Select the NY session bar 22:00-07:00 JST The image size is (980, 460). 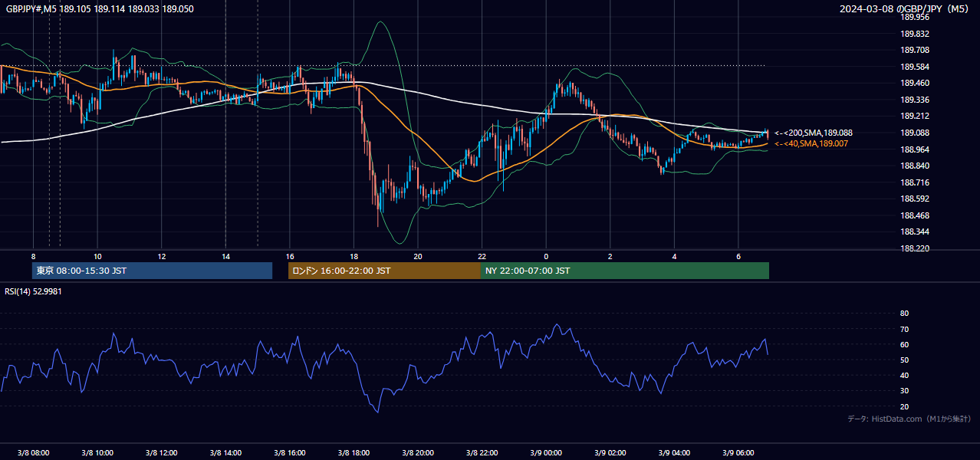pyautogui.click(x=625, y=271)
